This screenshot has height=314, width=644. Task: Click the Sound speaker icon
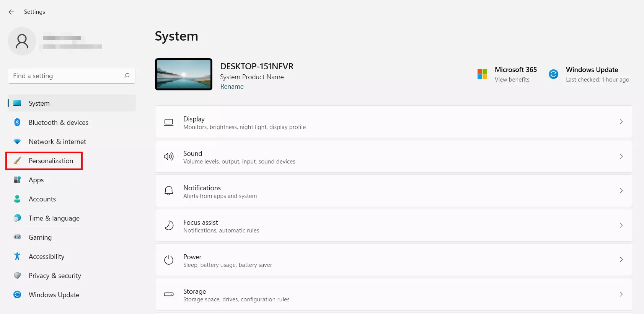[x=169, y=156]
